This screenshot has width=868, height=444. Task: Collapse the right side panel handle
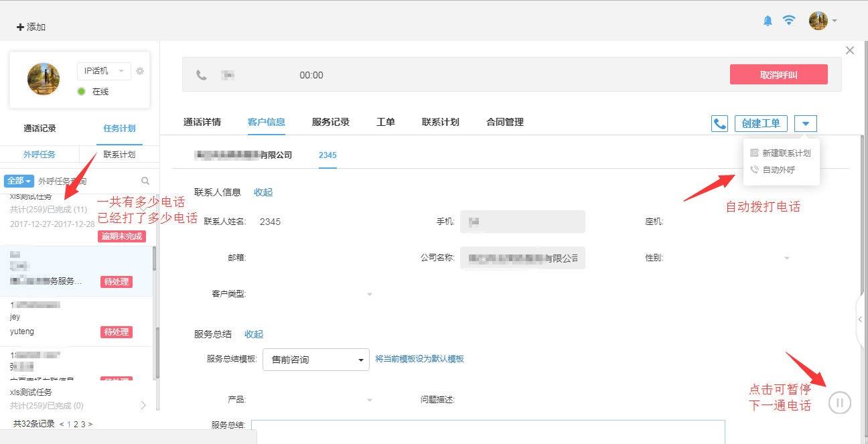point(861,319)
